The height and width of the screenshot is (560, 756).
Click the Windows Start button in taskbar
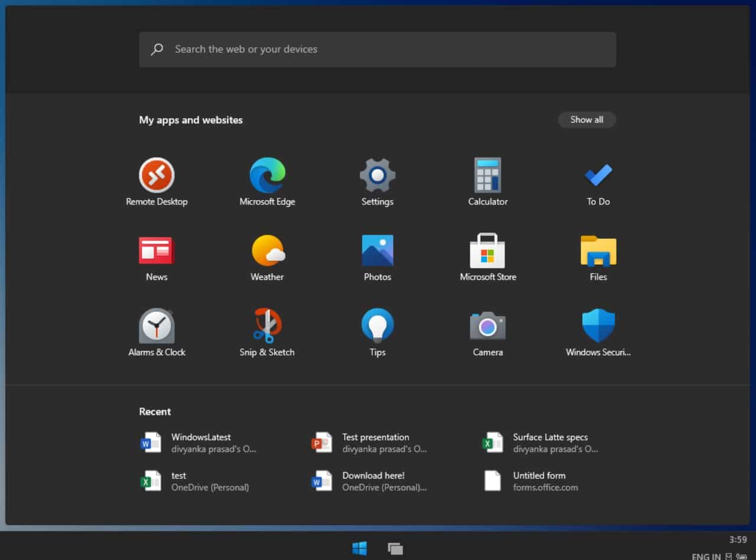point(359,548)
